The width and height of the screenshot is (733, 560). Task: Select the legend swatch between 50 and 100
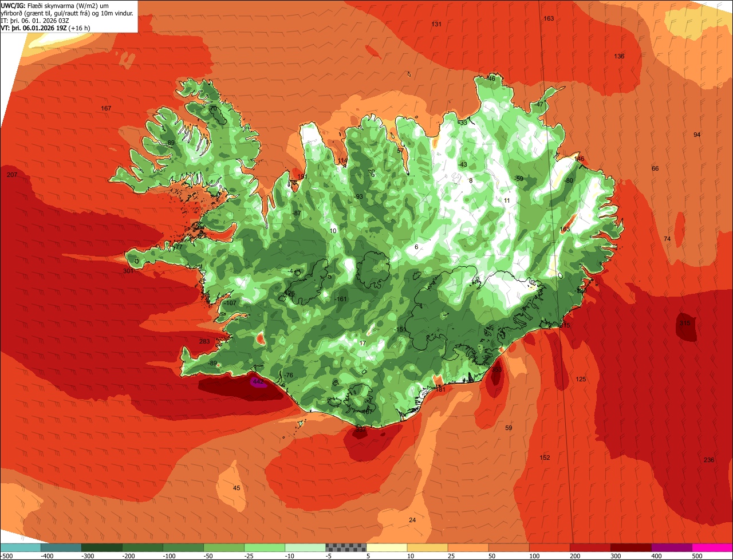click(509, 547)
